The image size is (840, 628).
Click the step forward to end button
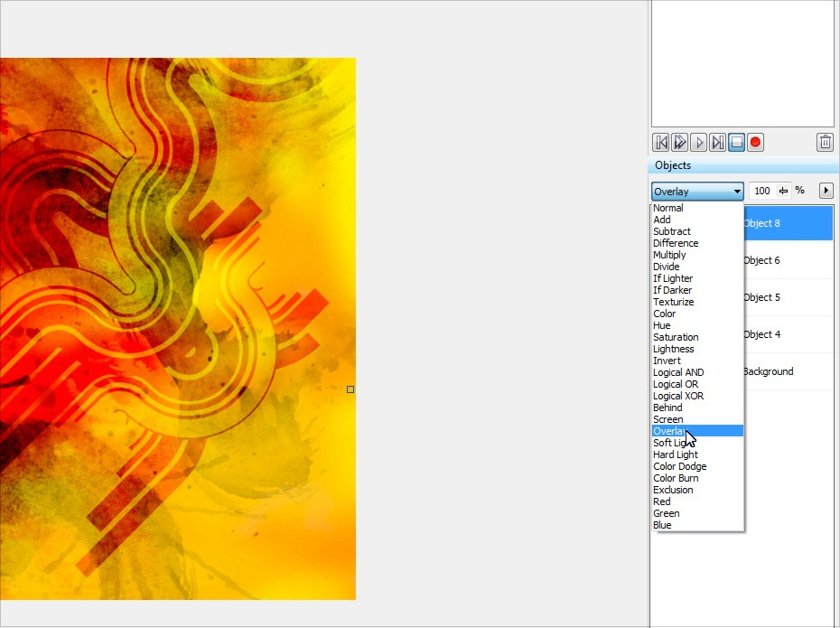[x=717, y=143]
